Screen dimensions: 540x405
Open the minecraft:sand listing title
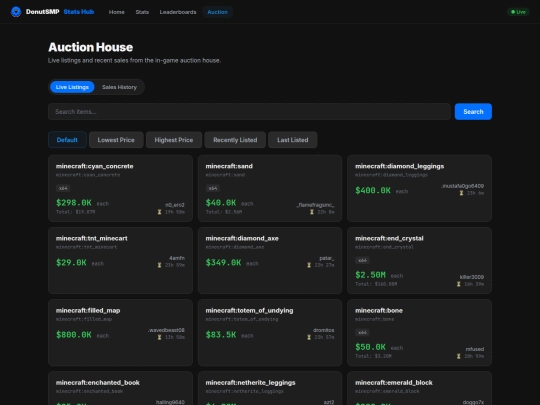(229, 166)
